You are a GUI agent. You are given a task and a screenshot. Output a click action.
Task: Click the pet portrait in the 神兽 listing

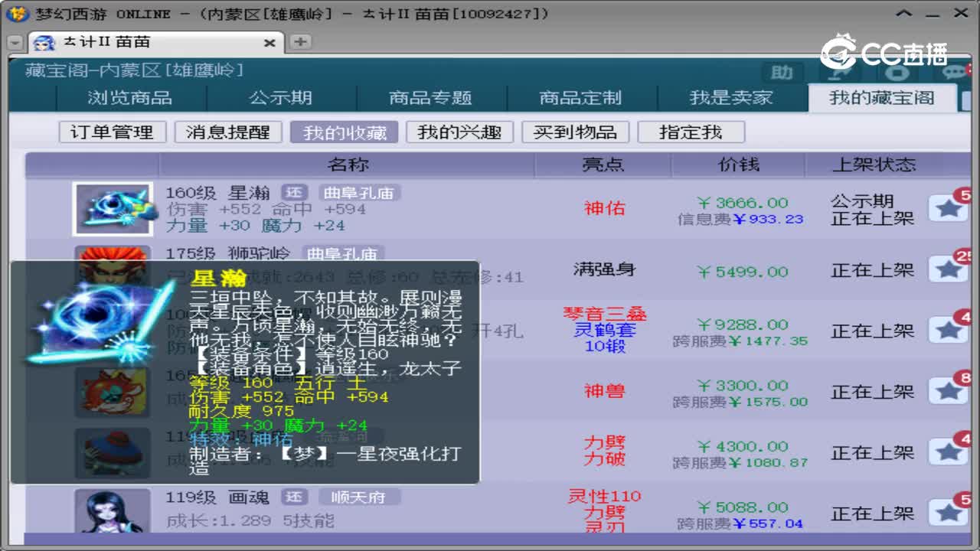pos(113,392)
